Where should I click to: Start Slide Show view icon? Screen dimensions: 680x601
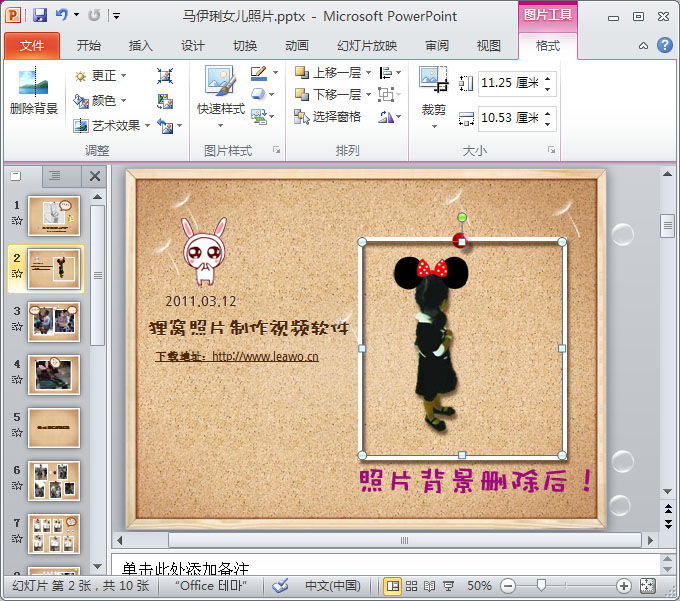point(448,586)
